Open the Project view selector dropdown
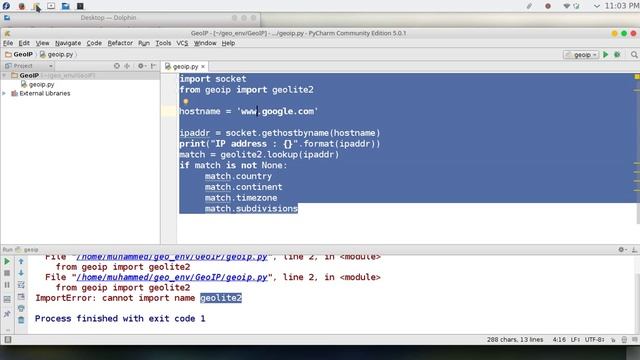640x360 pixels. click(29, 66)
